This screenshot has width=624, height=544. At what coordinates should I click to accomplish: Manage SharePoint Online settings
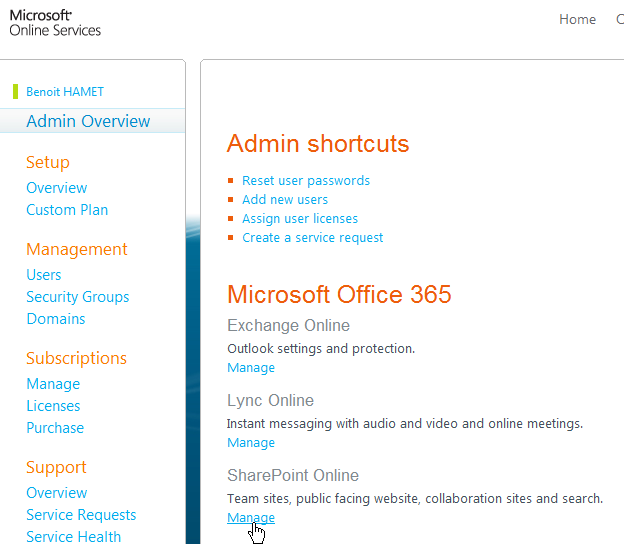[251, 518]
